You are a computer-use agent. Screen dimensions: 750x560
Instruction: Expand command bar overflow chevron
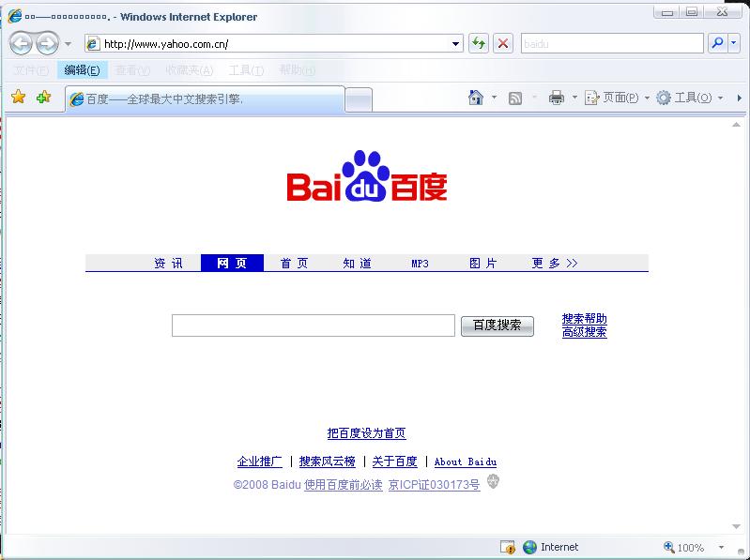[x=739, y=98]
